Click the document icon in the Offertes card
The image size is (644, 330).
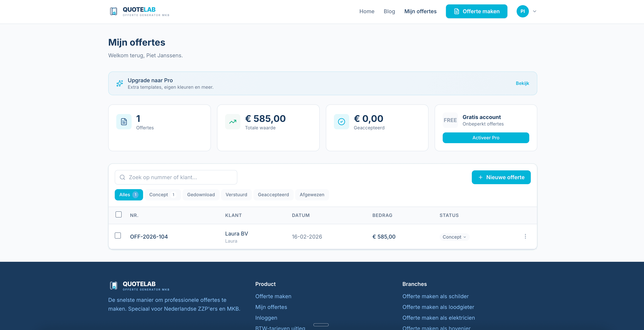pyautogui.click(x=124, y=121)
